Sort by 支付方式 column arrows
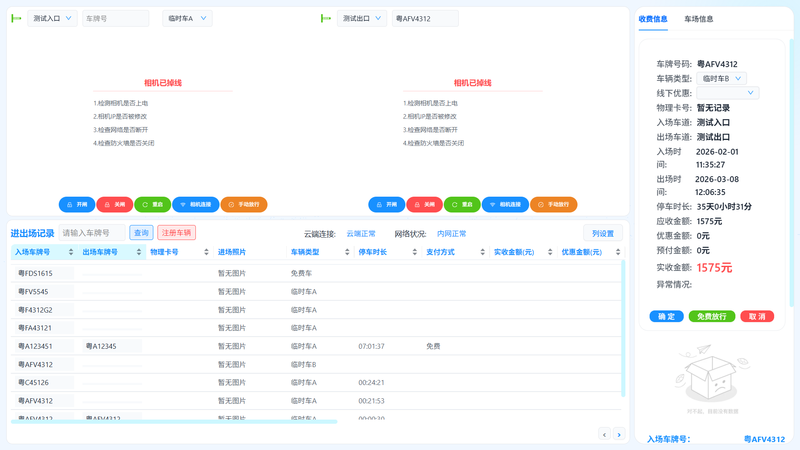 [483, 252]
